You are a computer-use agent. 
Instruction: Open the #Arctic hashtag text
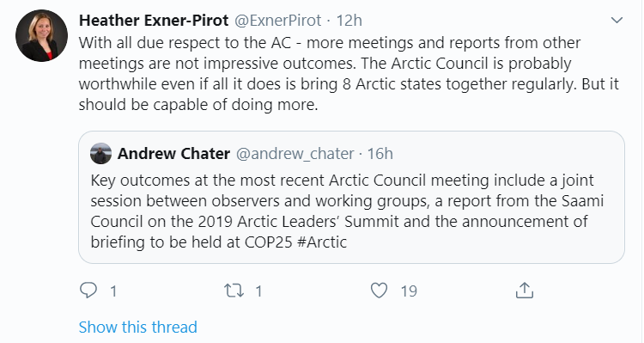(322, 242)
